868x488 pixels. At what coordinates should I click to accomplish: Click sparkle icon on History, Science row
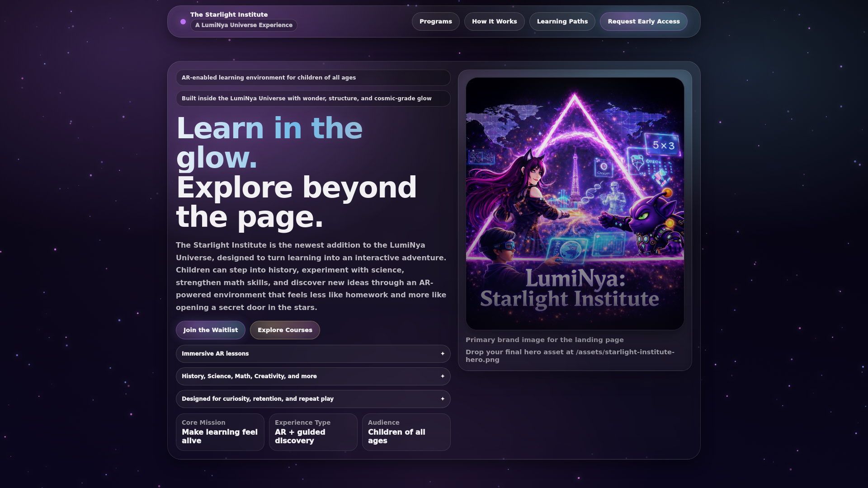click(x=443, y=376)
